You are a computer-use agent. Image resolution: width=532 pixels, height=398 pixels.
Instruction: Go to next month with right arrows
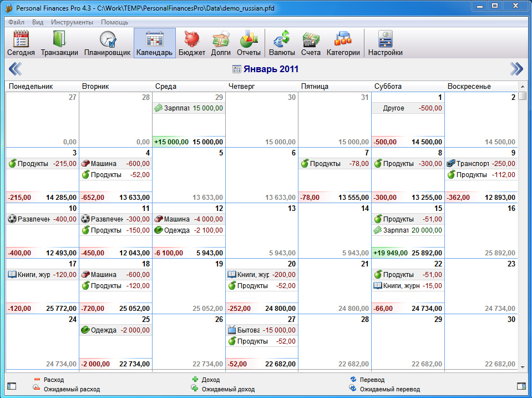[x=516, y=69]
